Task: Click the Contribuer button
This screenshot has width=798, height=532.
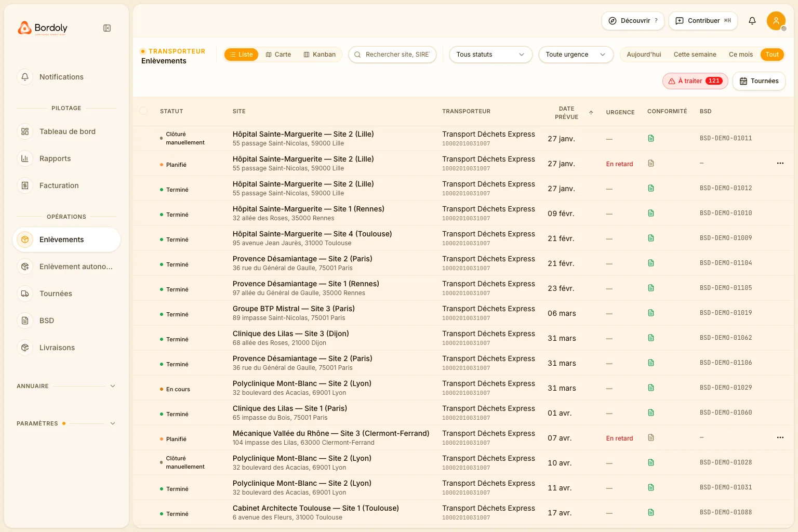Action: (703, 21)
